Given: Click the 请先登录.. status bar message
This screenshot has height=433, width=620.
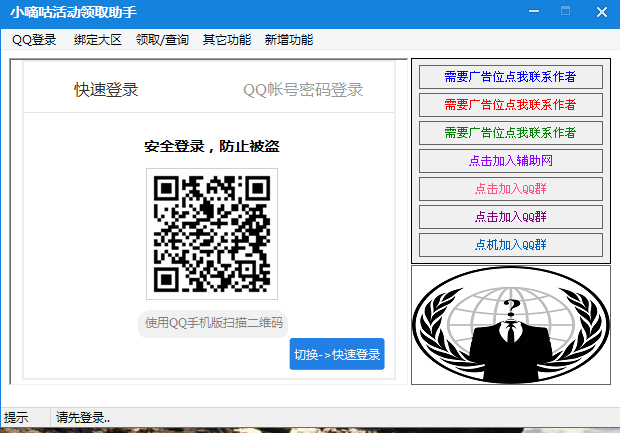Looking at the screenshot, I should 83,418.
